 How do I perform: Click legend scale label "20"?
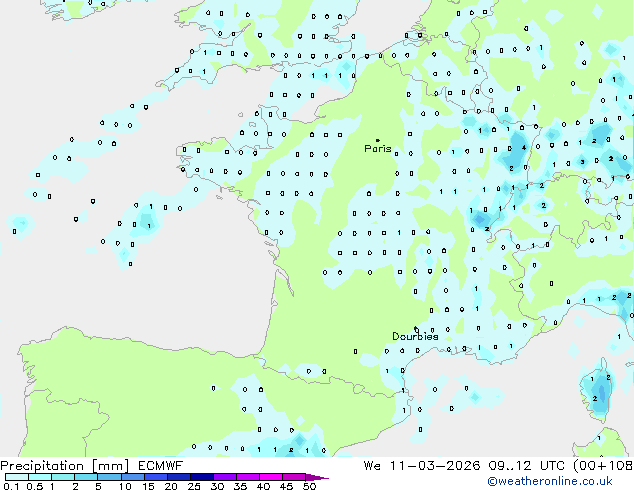pyautogui.click(x=171, y=486)
